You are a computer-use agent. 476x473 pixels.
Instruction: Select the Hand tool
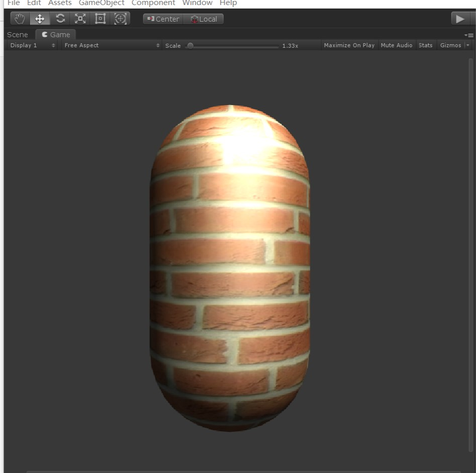pos(19,18)
